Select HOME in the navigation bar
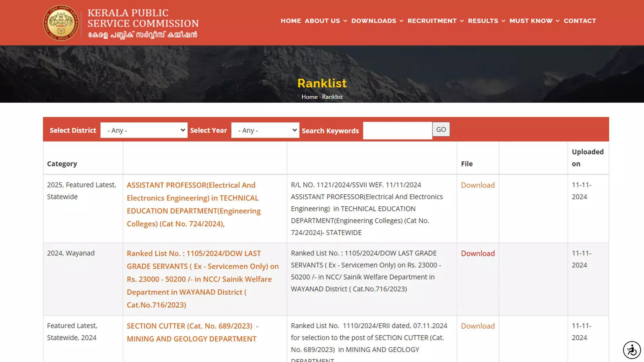Screen dimensions: 644x362 coord(291,21)
